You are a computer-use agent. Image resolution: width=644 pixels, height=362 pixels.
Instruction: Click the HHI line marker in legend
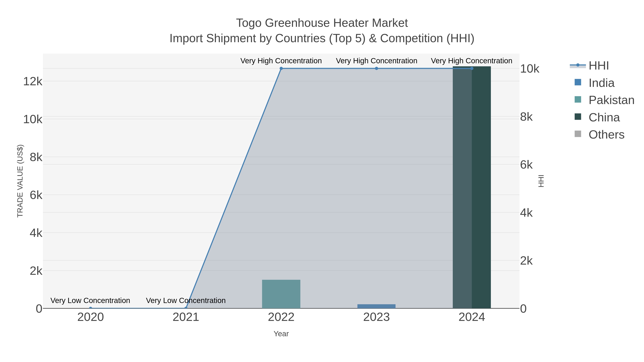578,65
